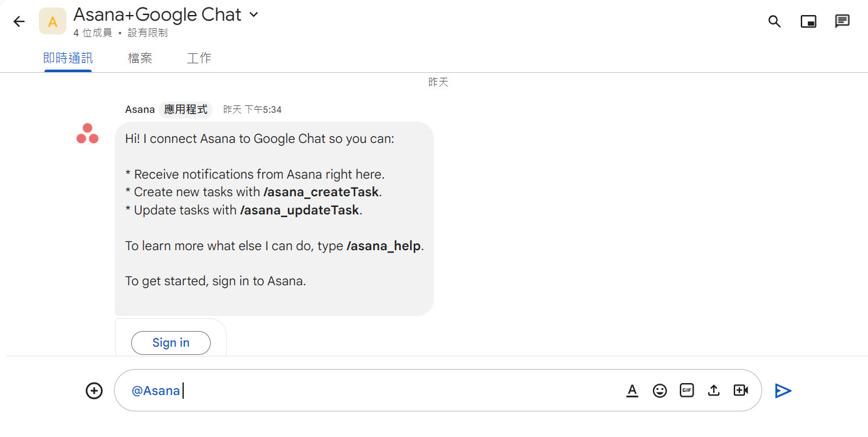The height and width of the screenshot is (437, 868).
Task: Click the space avatar letter A
Action: pyautogui.click(x=53, y=21)
